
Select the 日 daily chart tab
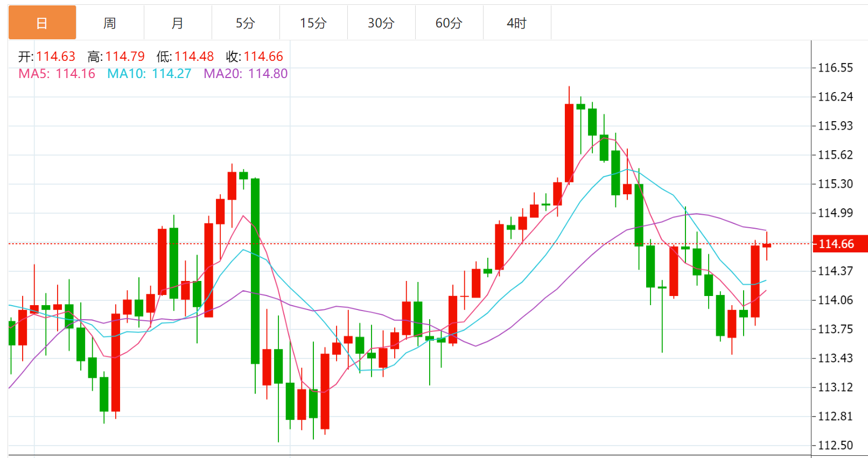pyautogui.click(x=42, y=23)
